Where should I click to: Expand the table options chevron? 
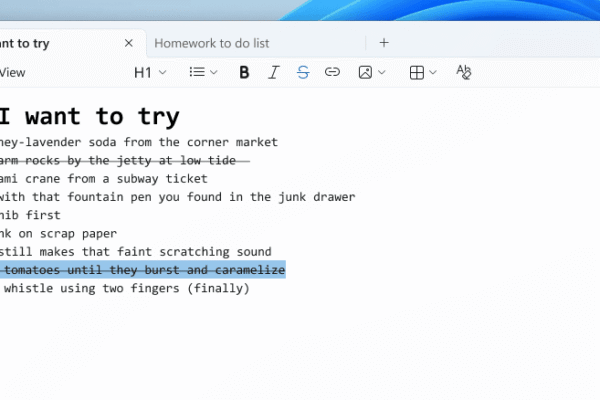coord(435,72)
